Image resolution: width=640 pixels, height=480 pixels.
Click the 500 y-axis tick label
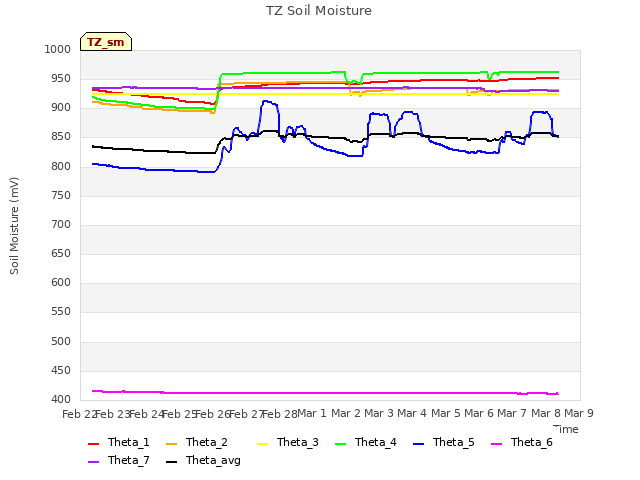tap(61, 341)
